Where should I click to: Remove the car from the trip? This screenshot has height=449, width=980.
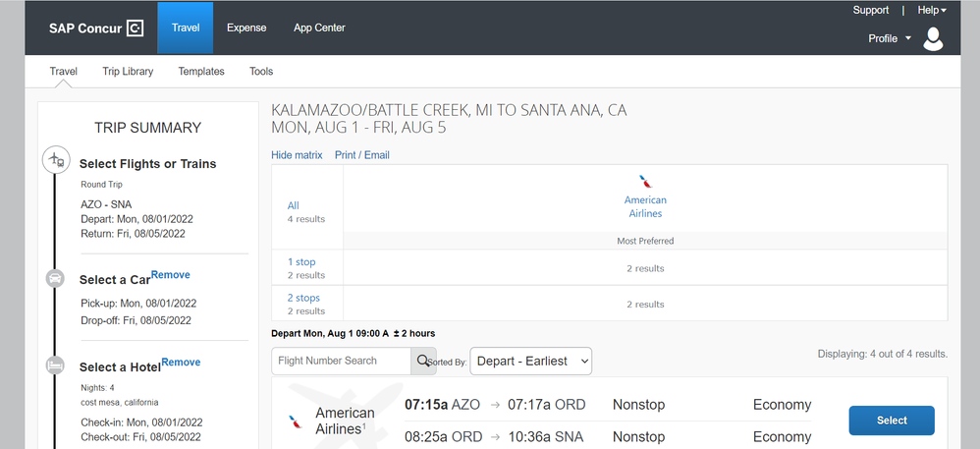pyautogui.click(x=171, y=274)
